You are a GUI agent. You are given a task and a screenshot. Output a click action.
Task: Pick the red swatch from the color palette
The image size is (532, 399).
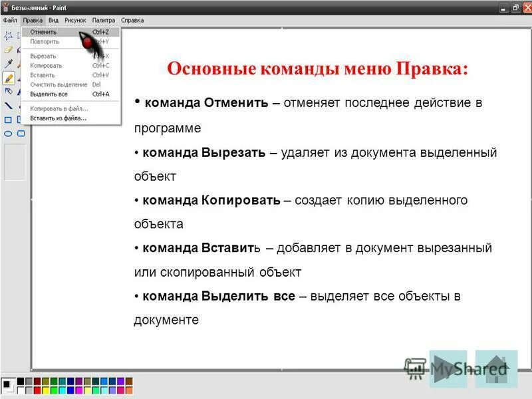[x=36, y=390]
